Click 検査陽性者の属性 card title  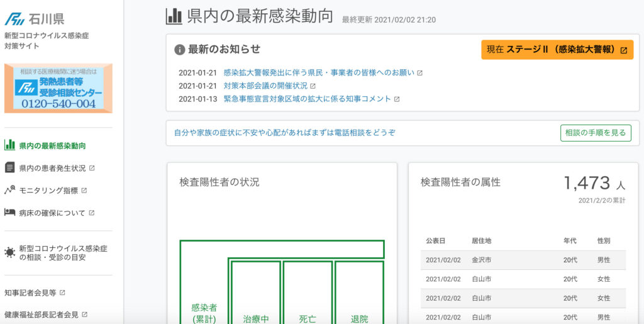point(460,182)
